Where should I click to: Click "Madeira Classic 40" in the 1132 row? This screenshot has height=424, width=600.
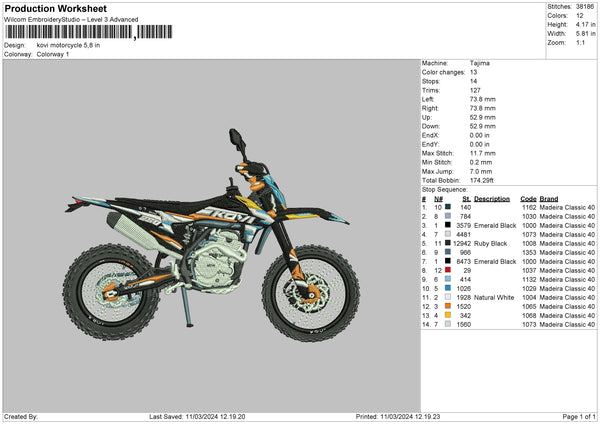(x=567, y=279)
